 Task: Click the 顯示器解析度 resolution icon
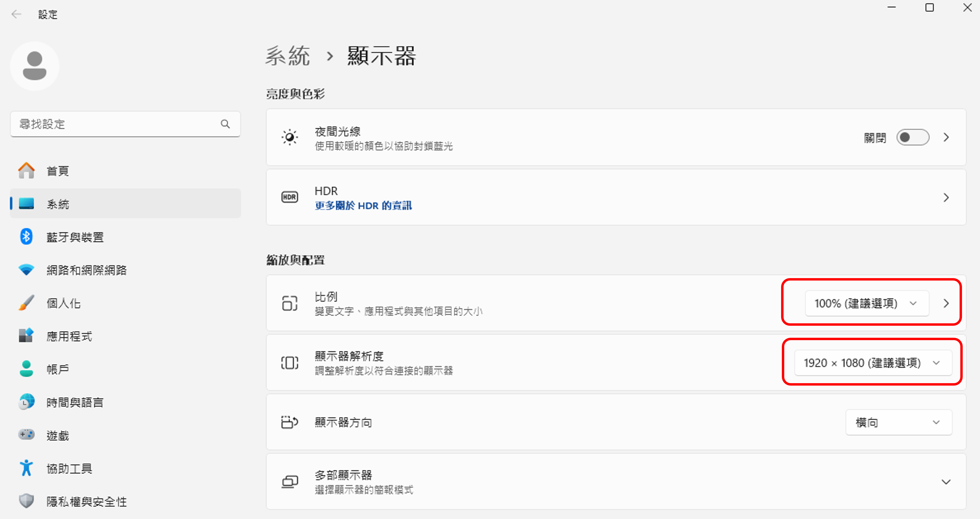pyautogui.click(x=289, y=363)
